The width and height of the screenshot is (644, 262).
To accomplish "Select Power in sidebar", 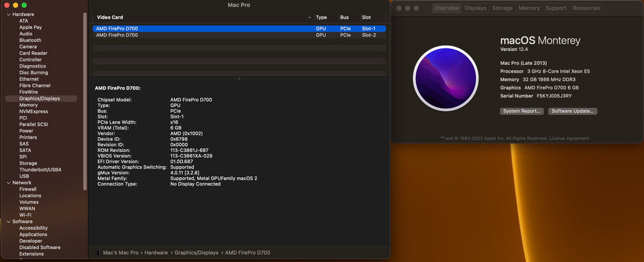I will point(26,131).
